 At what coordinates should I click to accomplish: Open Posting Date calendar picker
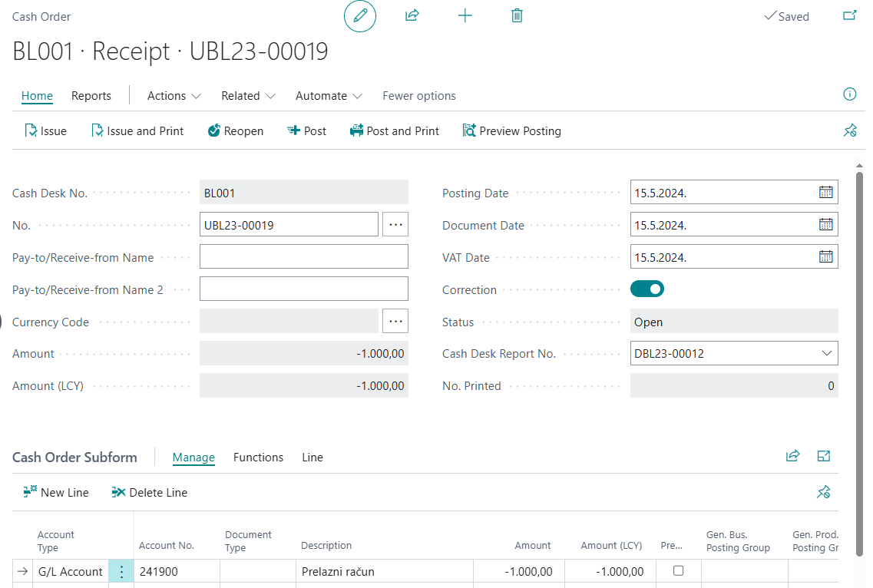(825, 192)
